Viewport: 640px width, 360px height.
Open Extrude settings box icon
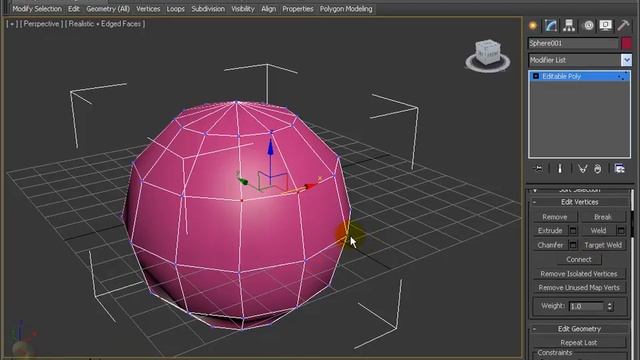573,231
